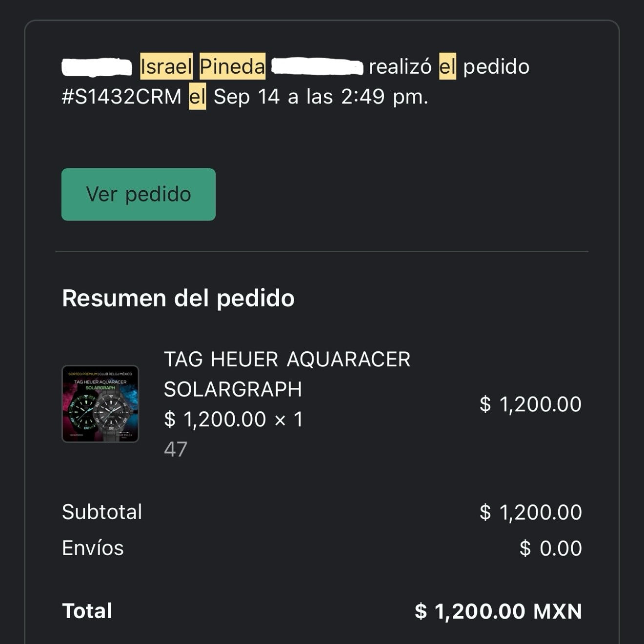Click the variant number 47

click(176, 449)
